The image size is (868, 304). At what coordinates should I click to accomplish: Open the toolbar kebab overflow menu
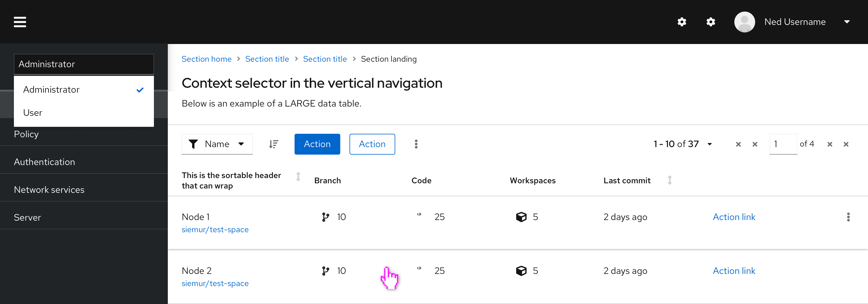(x=416, y=144)
